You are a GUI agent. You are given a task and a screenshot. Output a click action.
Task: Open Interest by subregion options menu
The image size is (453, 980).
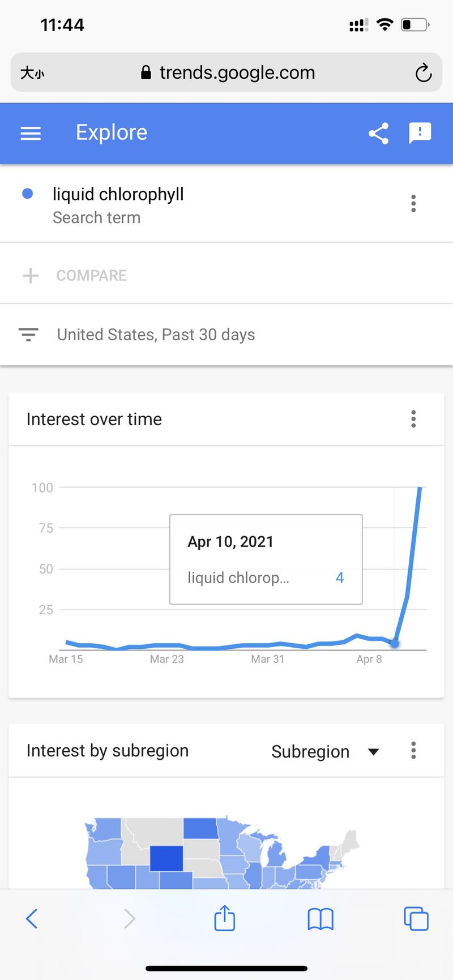tap(413, 750)
